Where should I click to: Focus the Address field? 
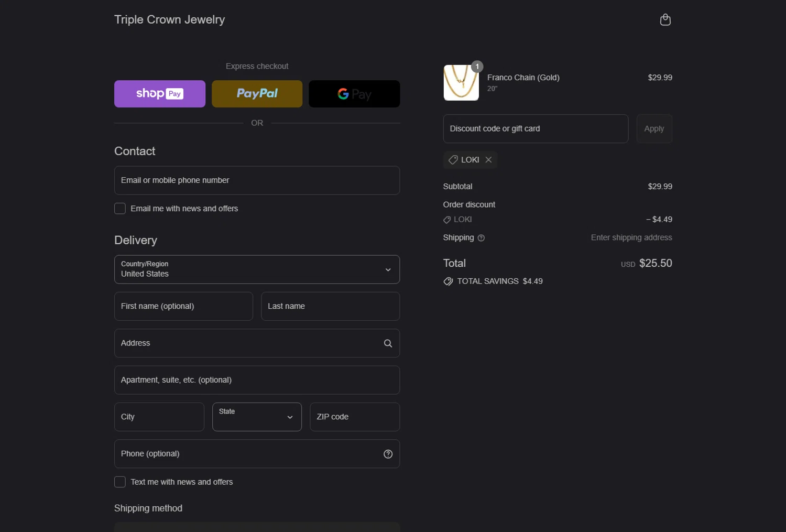pyautogui.click(x=257, y=343)
